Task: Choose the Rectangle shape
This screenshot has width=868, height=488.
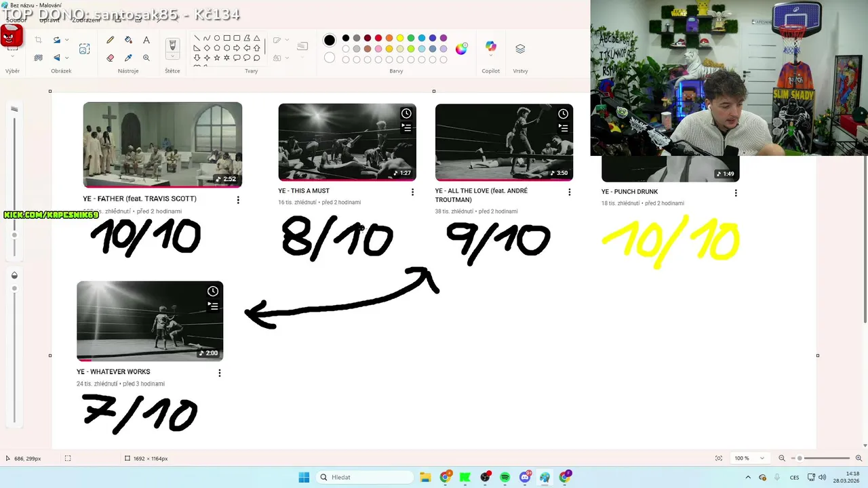Action: tap(227, 38)
